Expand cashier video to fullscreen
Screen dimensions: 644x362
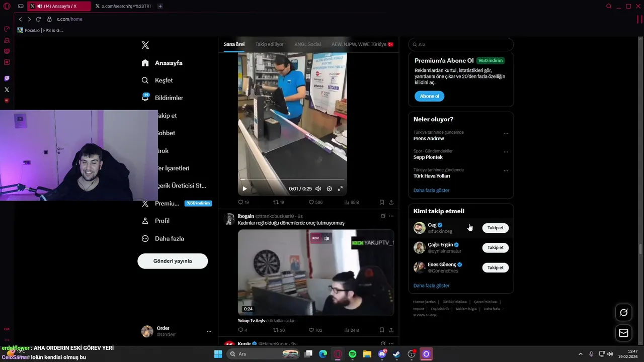340,189
